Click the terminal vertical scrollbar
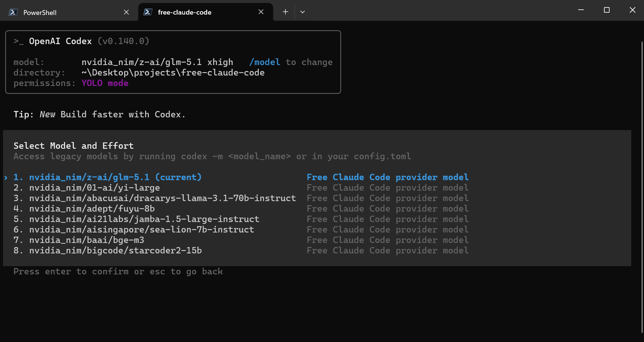Screen dimensions: 644x342 642,187
